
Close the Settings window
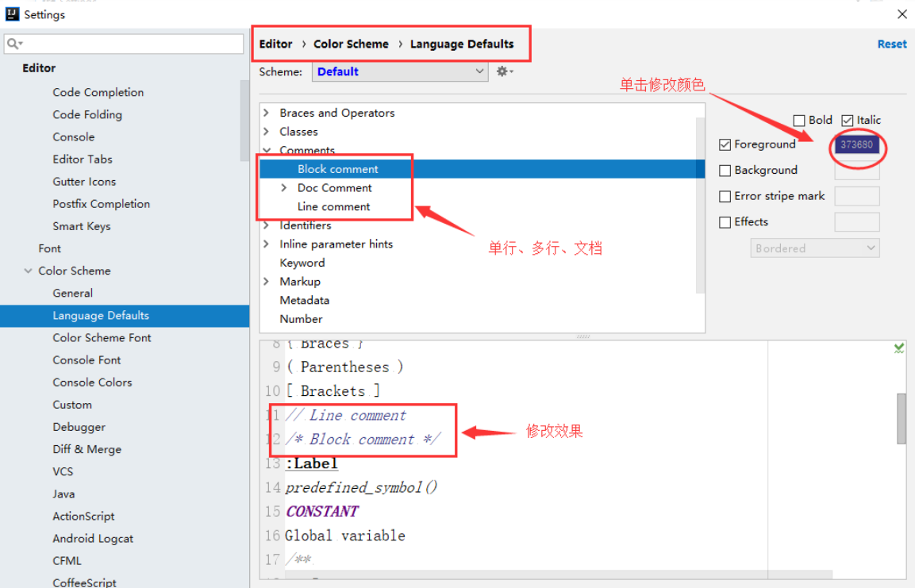tap(902, 14)
